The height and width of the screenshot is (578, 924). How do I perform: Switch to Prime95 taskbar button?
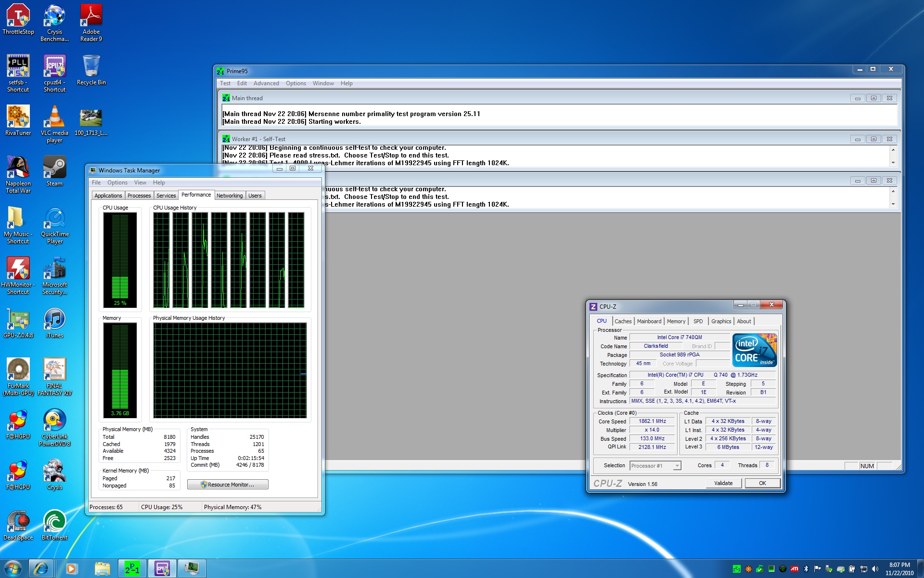tap(132, 568)
